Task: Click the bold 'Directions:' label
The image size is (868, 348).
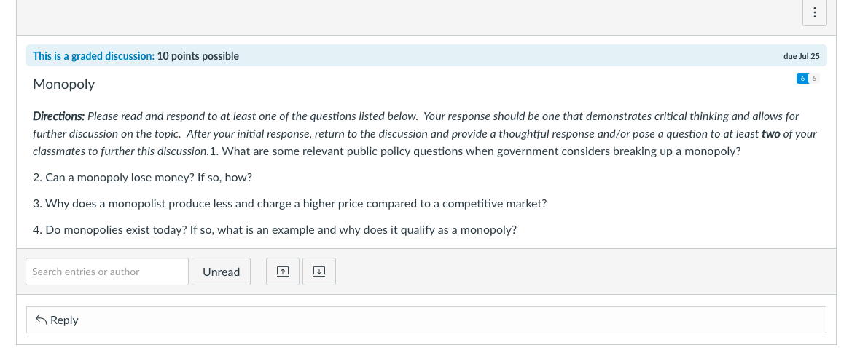Action: click(59, 116)
